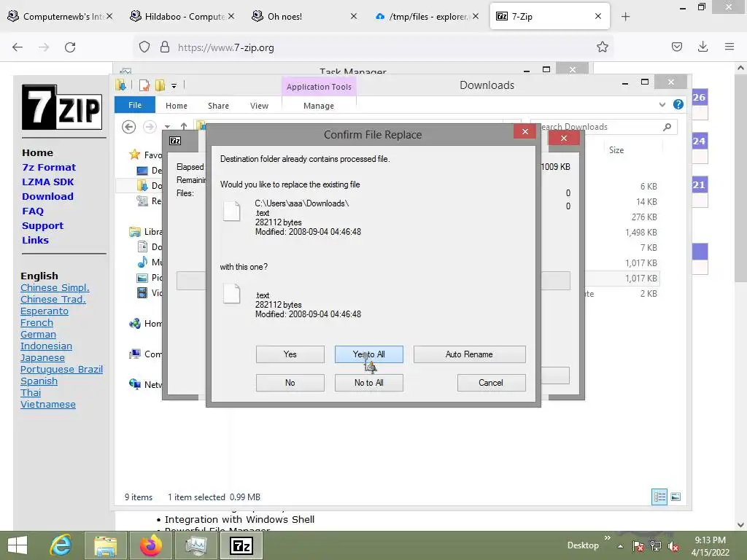Open the Support link
Image resolution: width=747 pixels, height=560 pixels.
(x=42, y=226)
